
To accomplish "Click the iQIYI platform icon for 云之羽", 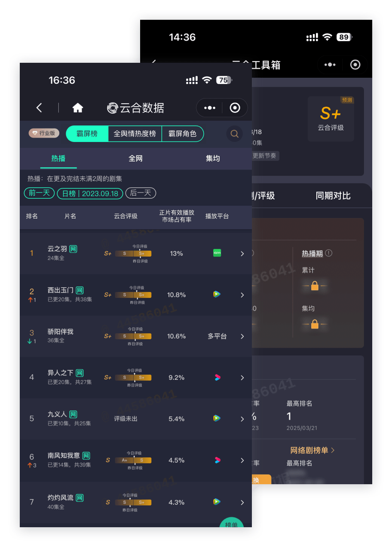I will (x=217, y=253).
